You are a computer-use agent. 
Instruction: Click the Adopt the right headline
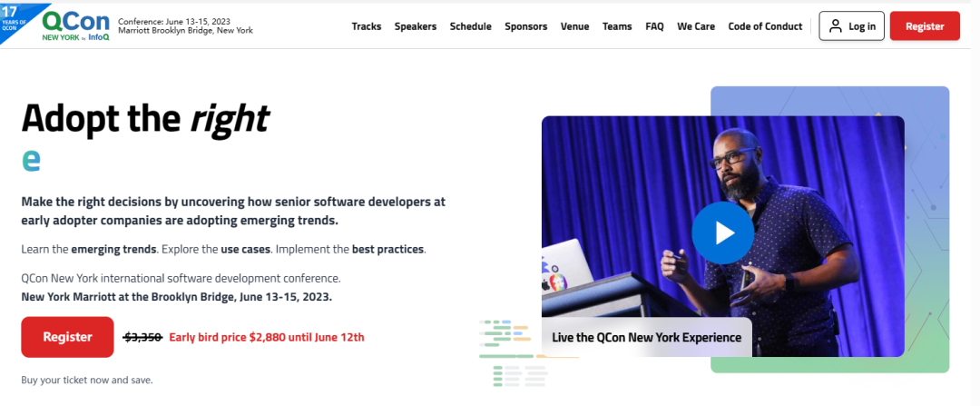[x=145, y=119]
